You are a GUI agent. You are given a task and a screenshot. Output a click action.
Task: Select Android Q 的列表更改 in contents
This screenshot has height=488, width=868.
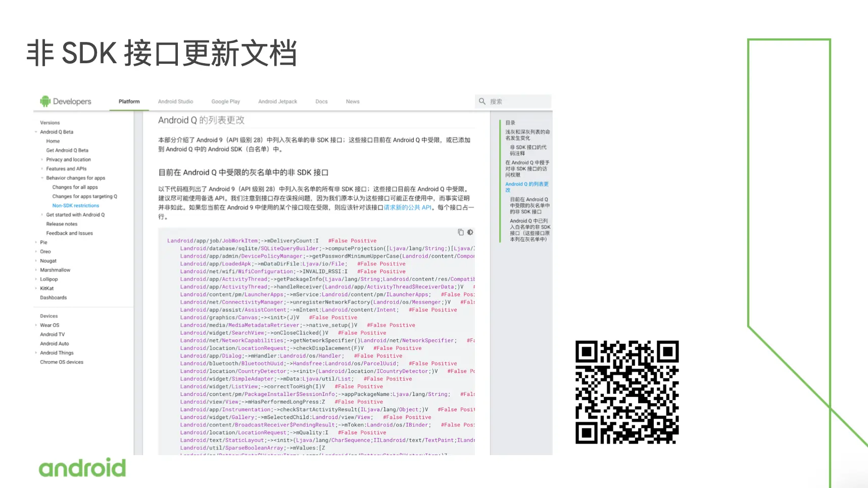click(527, 187)
